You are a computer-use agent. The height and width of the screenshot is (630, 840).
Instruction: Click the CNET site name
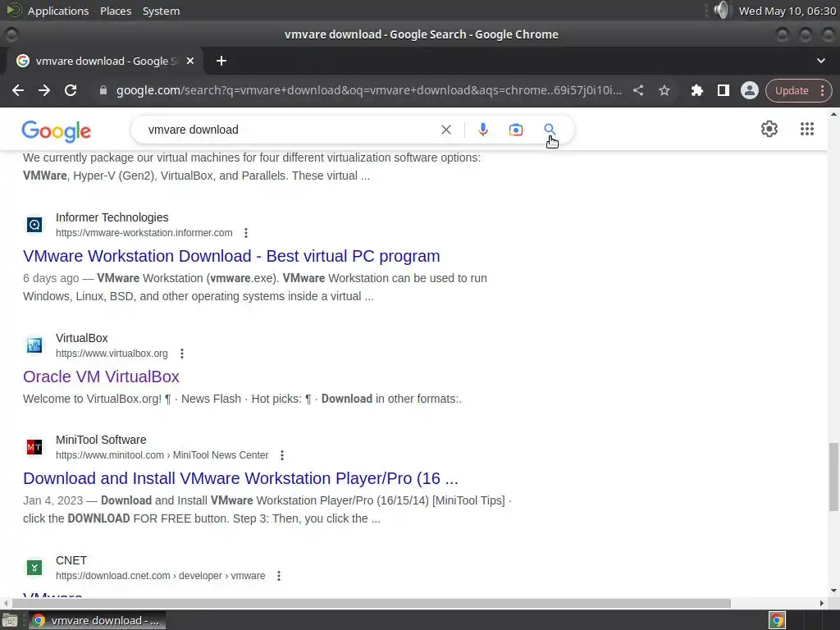point(71,560)
